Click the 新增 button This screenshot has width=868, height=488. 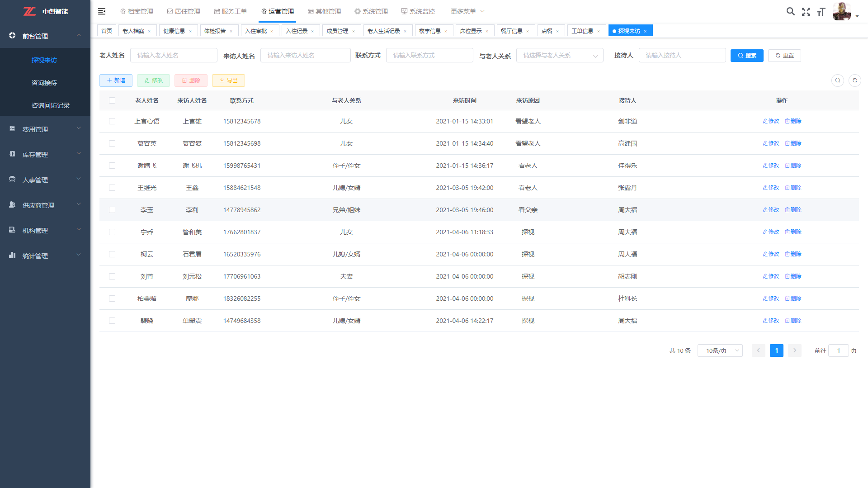click(x=116, y=81)
